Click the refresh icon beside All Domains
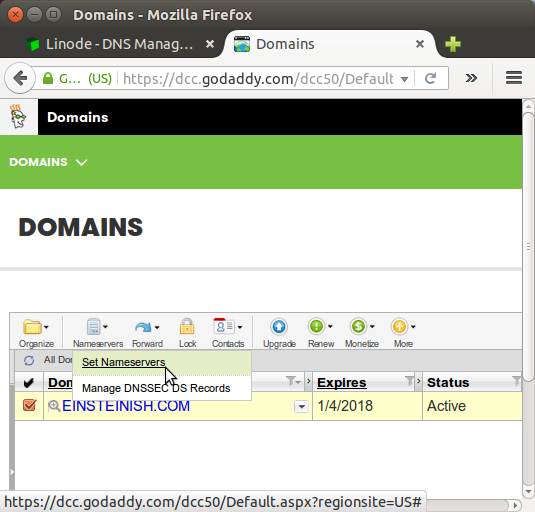Screen dimensions: 535x512 tap(29, 360)
